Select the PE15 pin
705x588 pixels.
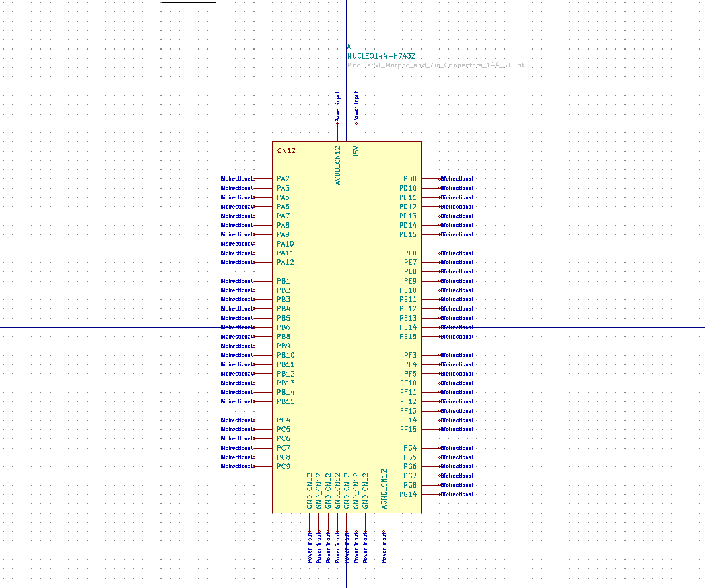409,336
